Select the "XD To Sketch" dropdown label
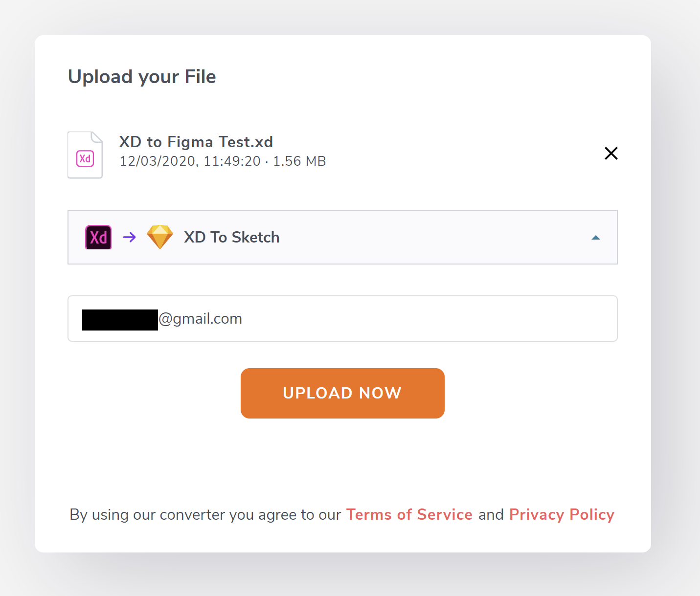The height and width of the screenshot is (596, 700). [x=231, y=238]
